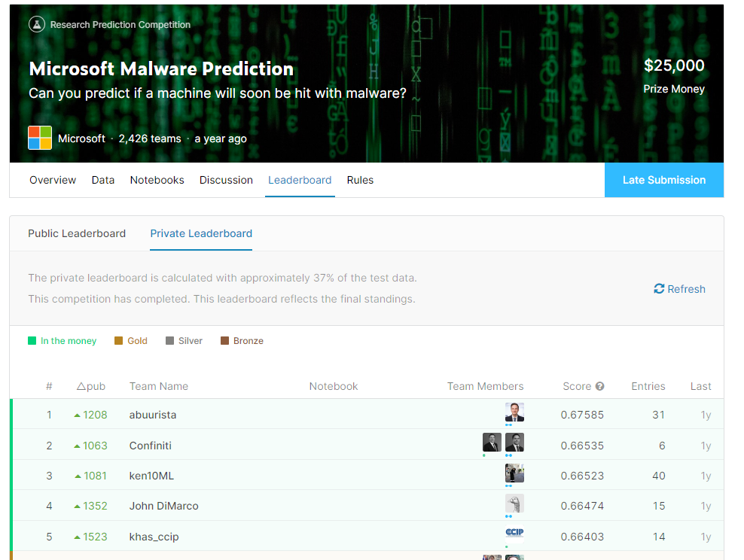The width and height of the screenshot is (744, 560).
Task: Click the Silver legend color swatch
Action: click(x=169, y=340)
